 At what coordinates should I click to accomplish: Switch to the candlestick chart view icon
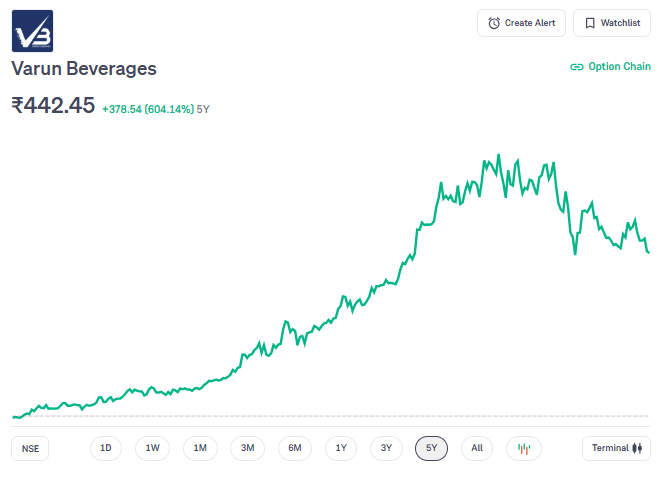[523, 448]
